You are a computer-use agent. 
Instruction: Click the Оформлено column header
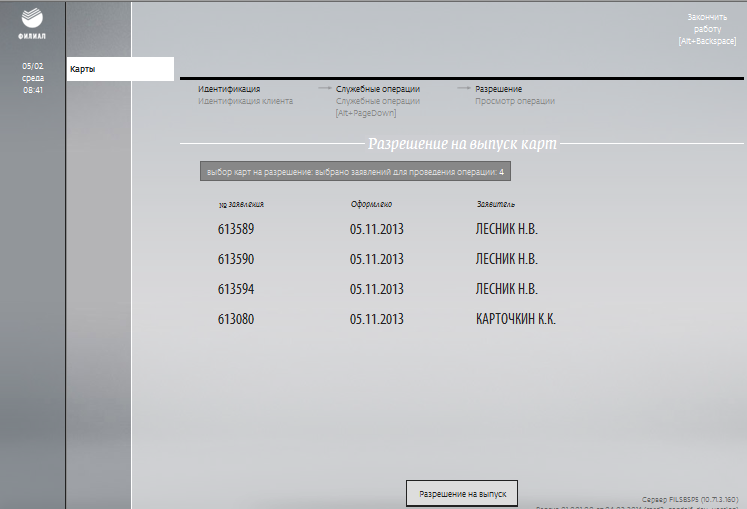(371, 204)
